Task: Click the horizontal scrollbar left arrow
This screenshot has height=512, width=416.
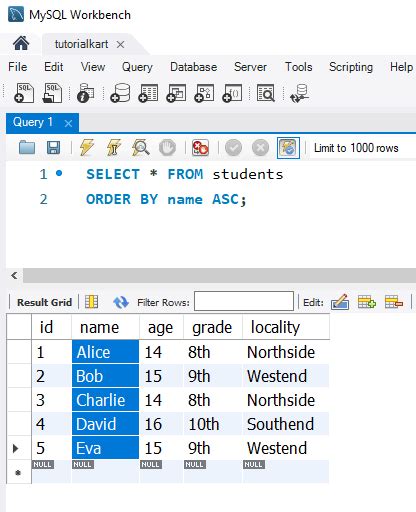Action: (x=14, y=276)
